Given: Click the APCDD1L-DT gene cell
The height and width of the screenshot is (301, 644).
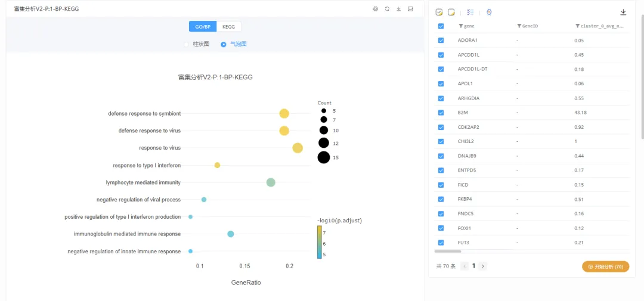Looking at the screenshot, I should (473, 69).
